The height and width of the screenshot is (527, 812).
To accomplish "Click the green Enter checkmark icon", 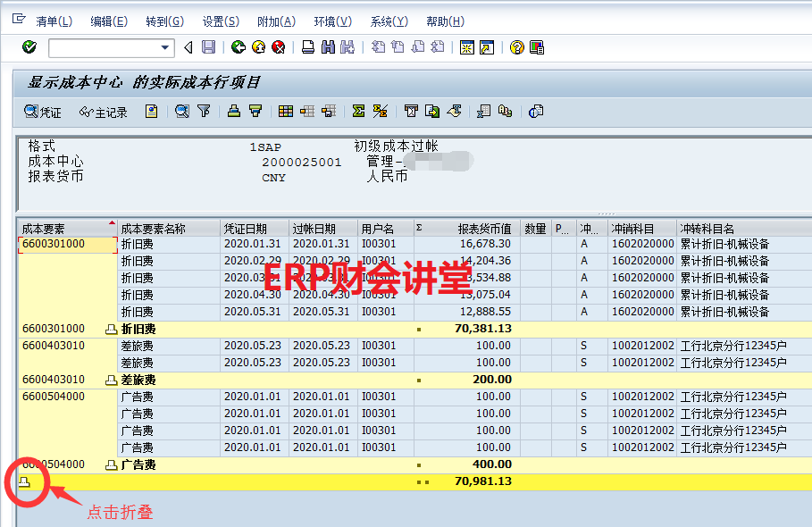I will coord(29,47).
